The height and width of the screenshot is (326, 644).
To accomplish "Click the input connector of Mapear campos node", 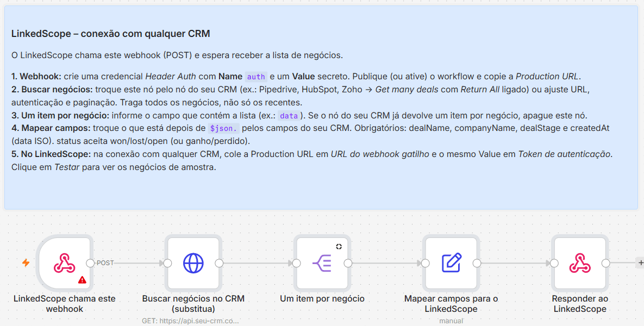I will point(426,263).
